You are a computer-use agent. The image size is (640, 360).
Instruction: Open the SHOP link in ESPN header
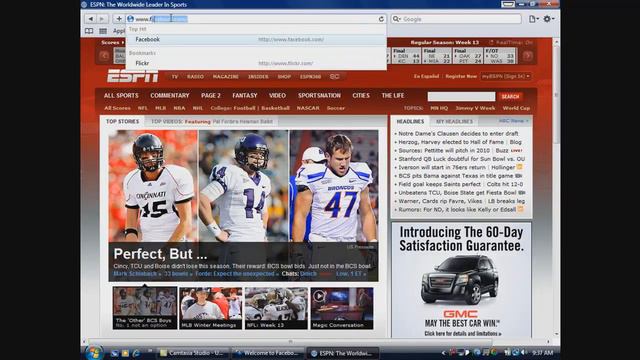click(284, 77)
